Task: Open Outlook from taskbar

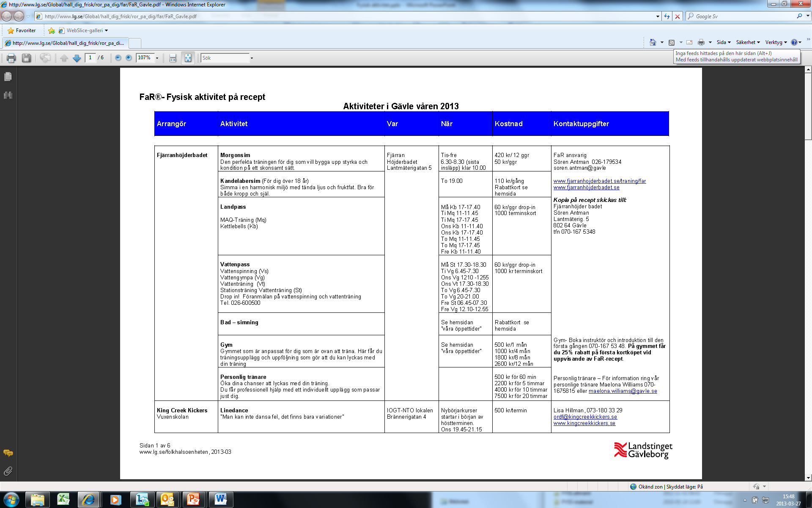Action: 167,500
